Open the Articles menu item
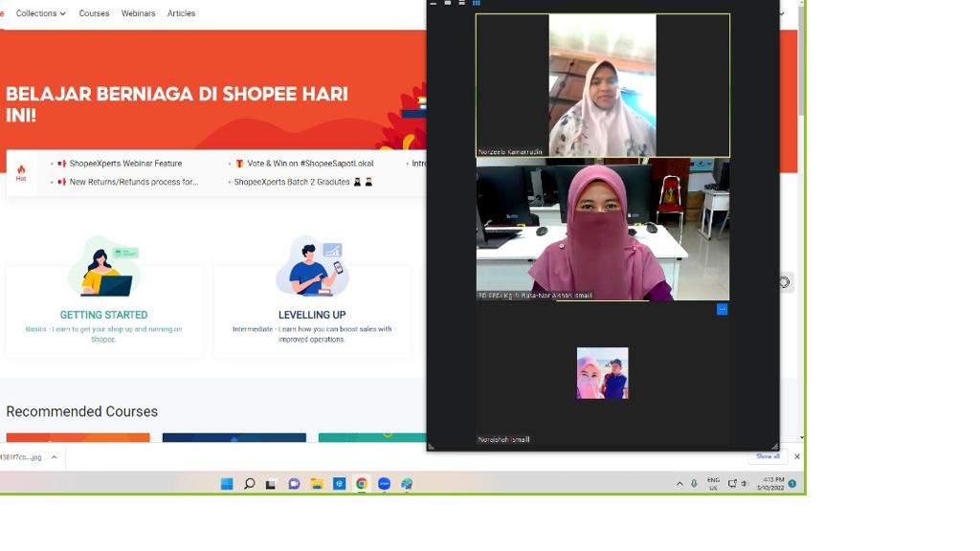The width and height of the screenshot is (980, 551). click(x=181, y=13)
